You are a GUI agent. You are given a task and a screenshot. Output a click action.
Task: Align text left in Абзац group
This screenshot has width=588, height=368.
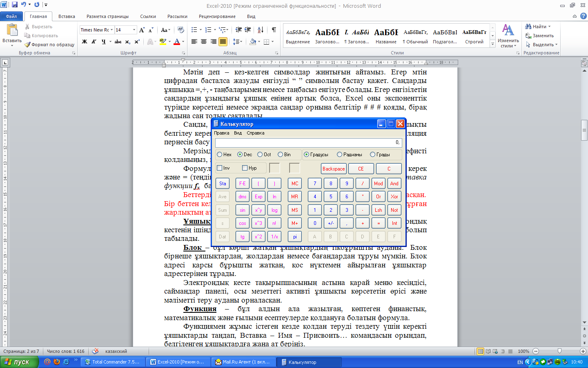click(194, 42)
